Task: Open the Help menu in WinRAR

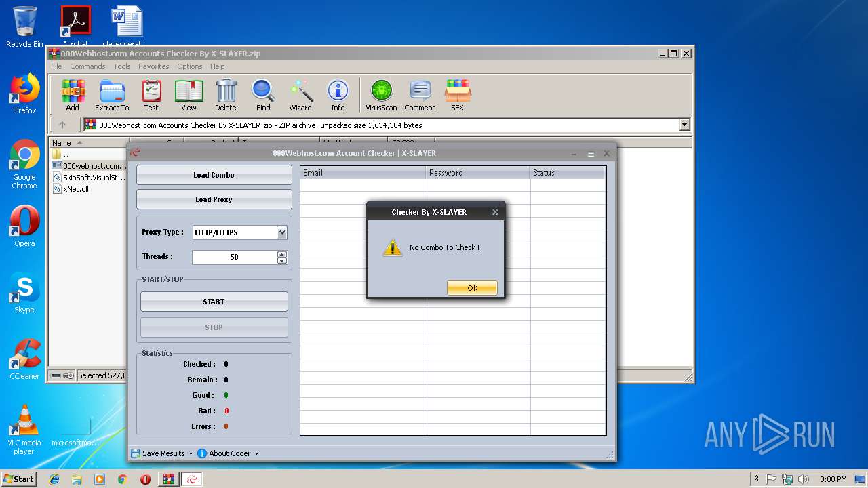Action: pos(217,66)
